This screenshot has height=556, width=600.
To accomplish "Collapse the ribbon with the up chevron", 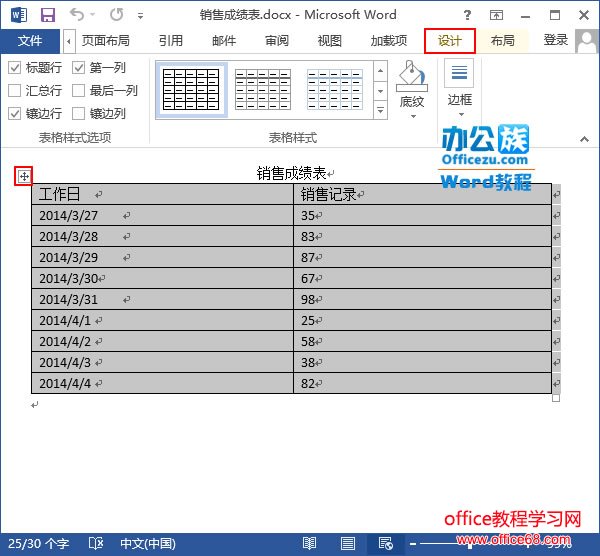I will coord(584,139).
